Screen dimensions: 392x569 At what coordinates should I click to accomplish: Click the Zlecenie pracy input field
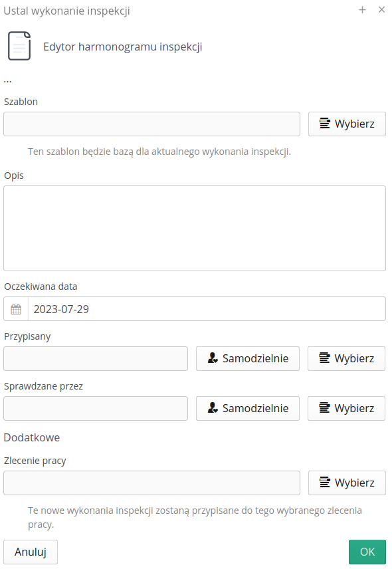coord(151,483)
